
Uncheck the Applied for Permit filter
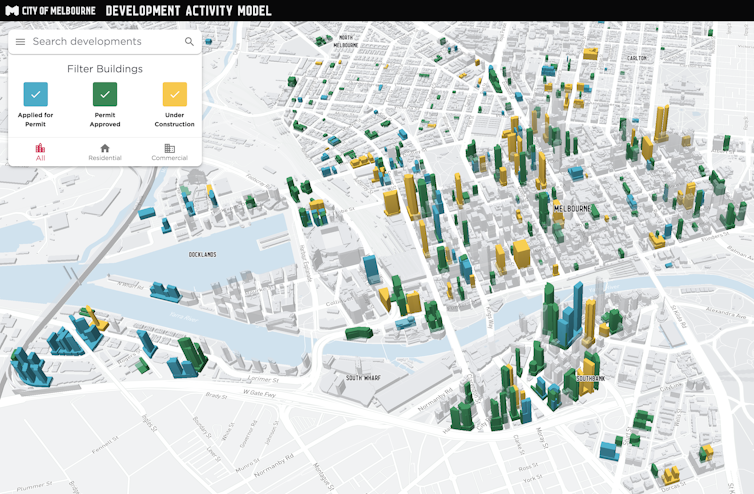(x=35, y=94)
